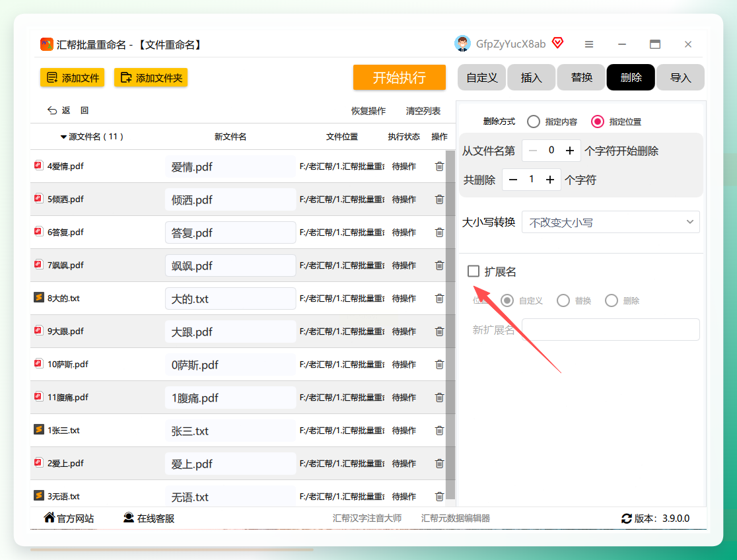Screen dimensions: 737x560
Task: Remove 3无语.txt using trash icon
Action: click(x=439, y=497)
